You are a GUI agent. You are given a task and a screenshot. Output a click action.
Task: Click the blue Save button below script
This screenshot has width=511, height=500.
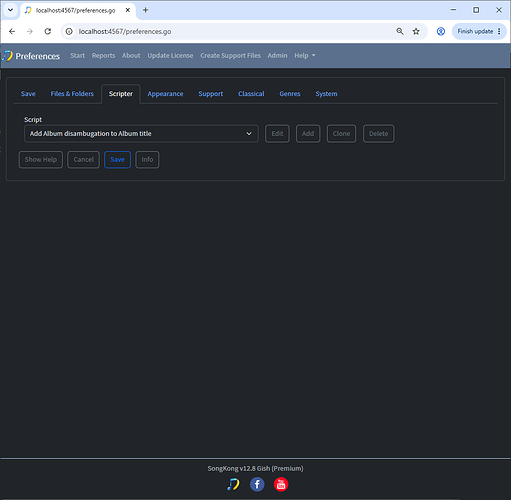point(117,160)
